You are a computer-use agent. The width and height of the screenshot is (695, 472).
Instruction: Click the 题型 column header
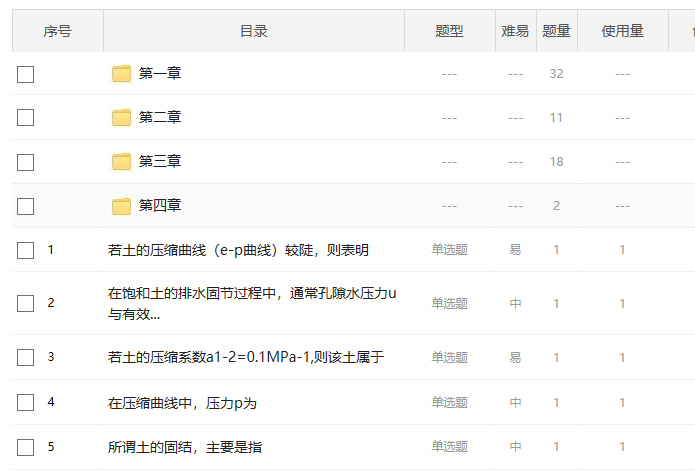(x=449, y=31)
